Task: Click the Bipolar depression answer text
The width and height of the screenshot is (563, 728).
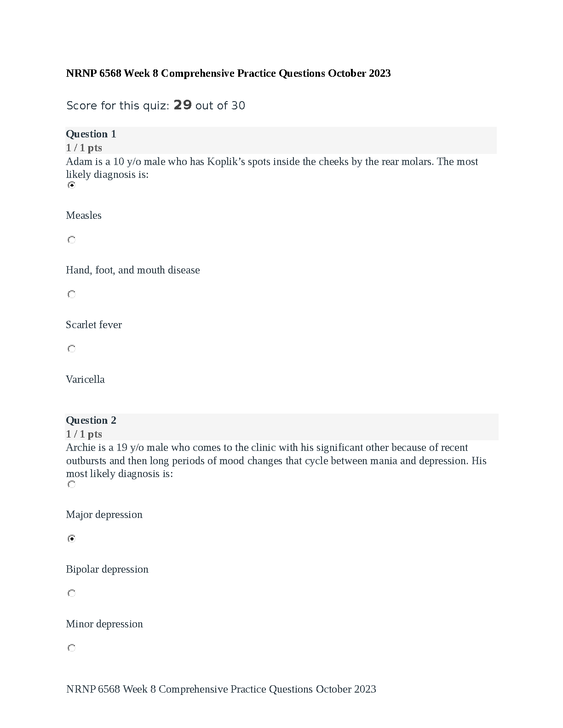Action: 107,569
